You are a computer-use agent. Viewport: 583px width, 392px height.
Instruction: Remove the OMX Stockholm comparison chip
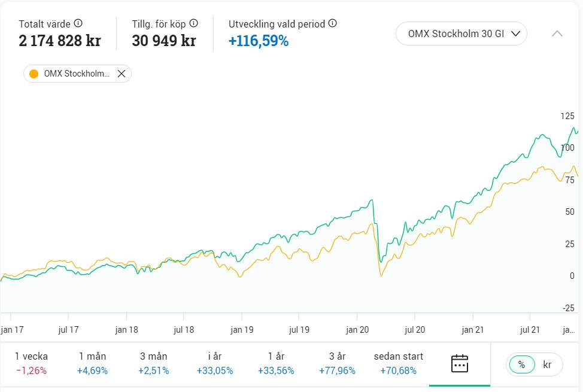pos(122,74)
